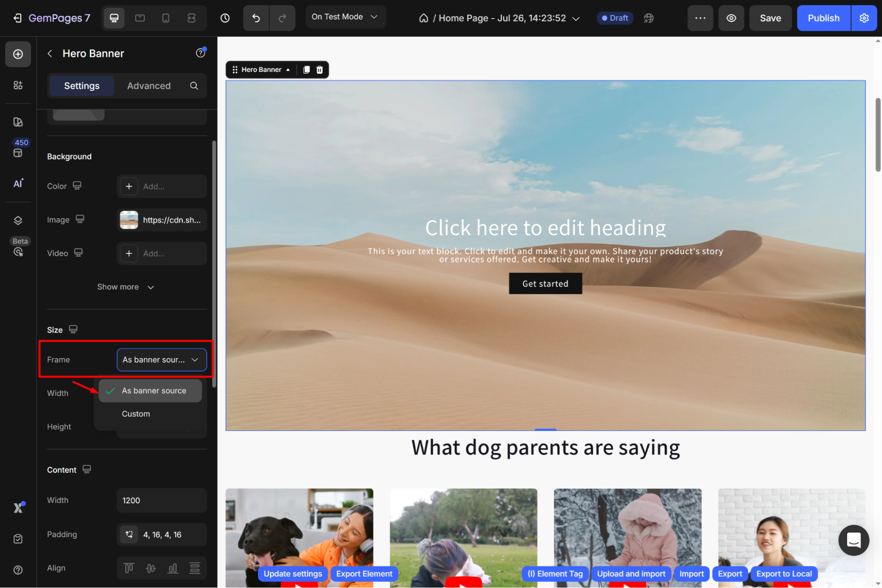Choose Custom frame option

[x=136, y=414]
